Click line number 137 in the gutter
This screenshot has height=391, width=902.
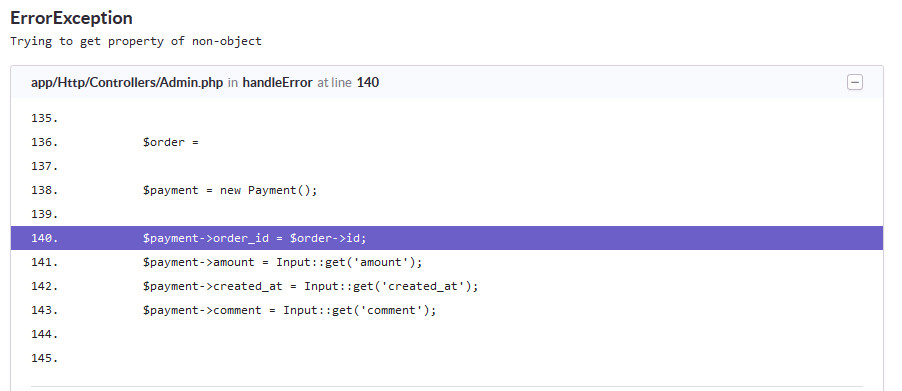click(45, 166)
